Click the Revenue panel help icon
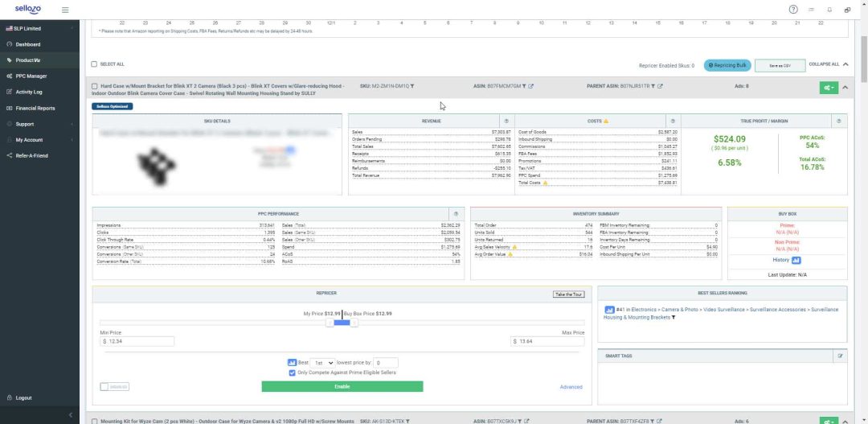This screenshot has height=424, width=868. click(506, 121)
